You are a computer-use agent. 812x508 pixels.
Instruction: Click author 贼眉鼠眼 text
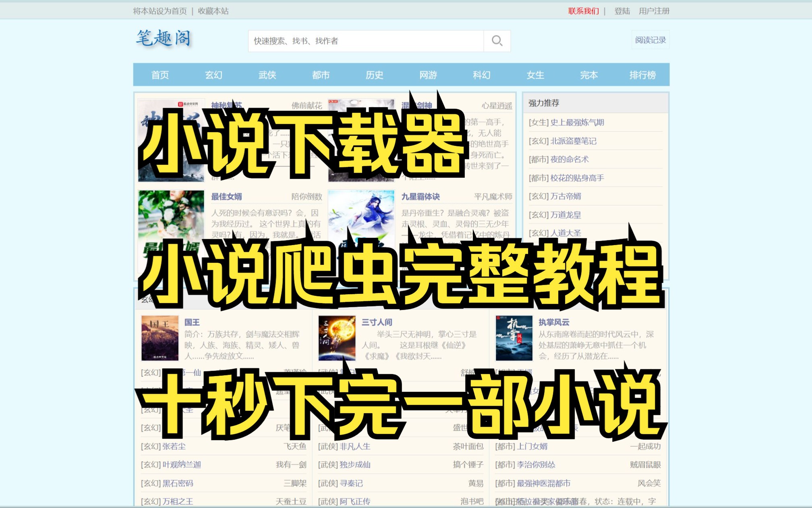[x=645, y=464]
